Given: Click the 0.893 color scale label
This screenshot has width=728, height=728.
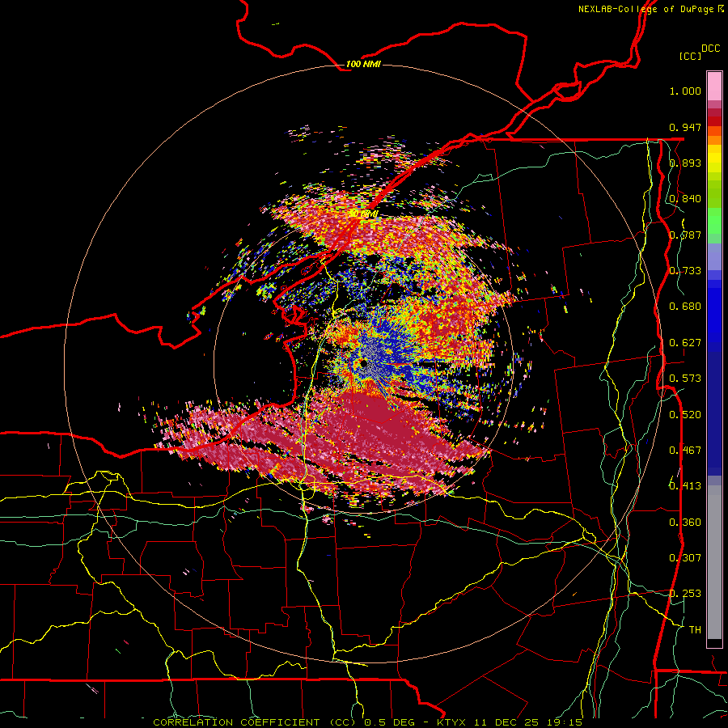Looking at the screenshot, I should click(685, 163).
